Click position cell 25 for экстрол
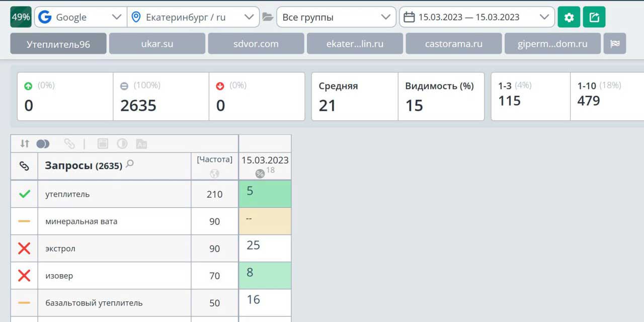This screenshot has width=644, height=322. pyautogui.click(x=265, y=249)
